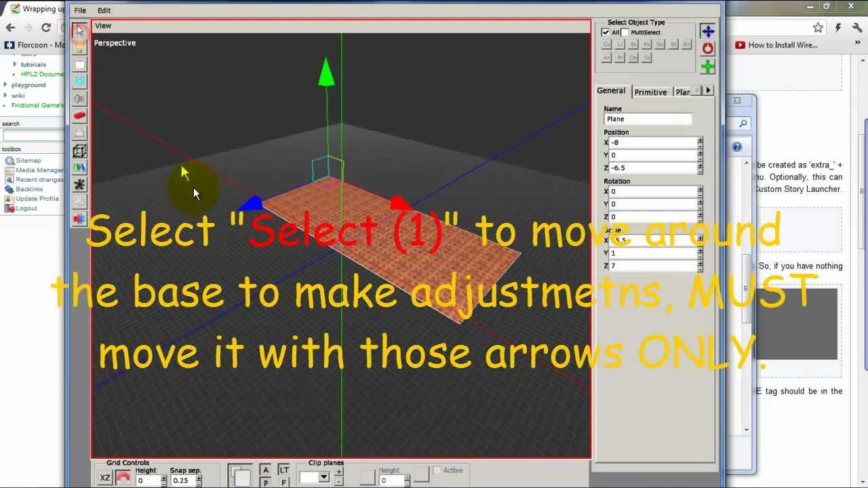Switch to the blue Translate gizmo mode

tap(707, 31)
